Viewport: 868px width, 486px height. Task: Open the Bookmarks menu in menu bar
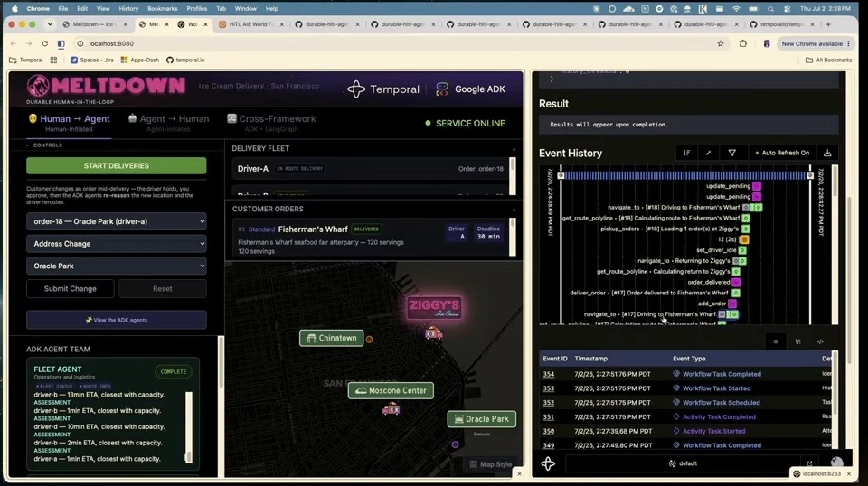[x=162, y=9]
